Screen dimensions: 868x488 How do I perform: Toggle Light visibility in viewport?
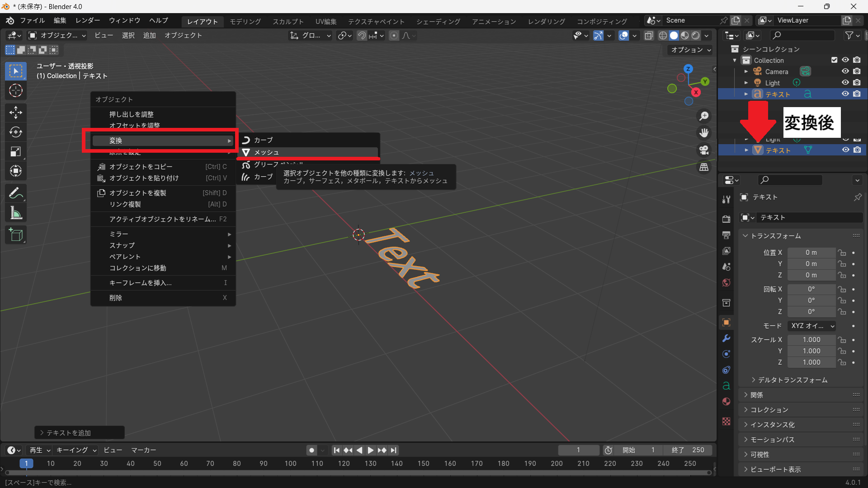pos(845,83)
